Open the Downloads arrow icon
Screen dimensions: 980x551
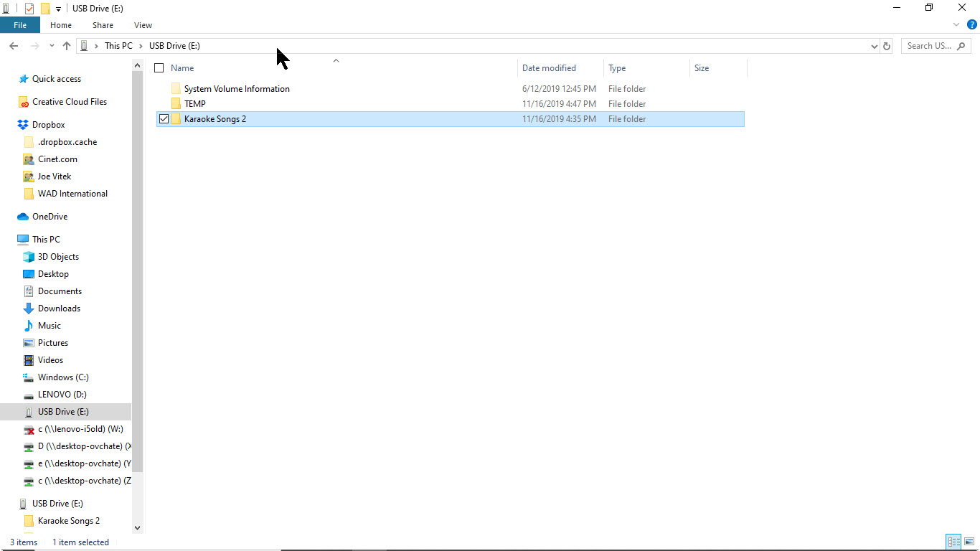coord(29,309)
